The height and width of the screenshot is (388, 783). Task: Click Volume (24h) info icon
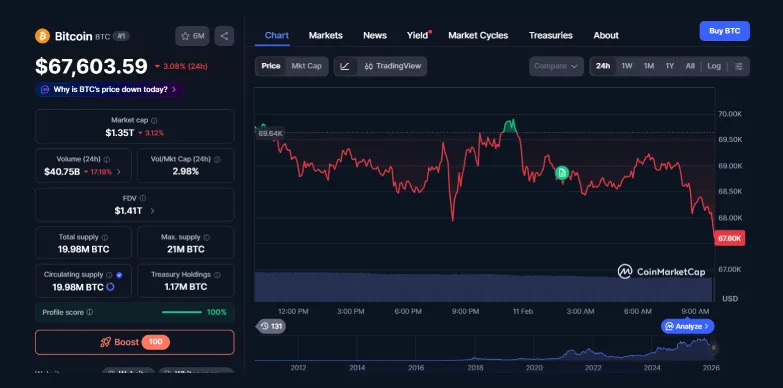[107, 159]
